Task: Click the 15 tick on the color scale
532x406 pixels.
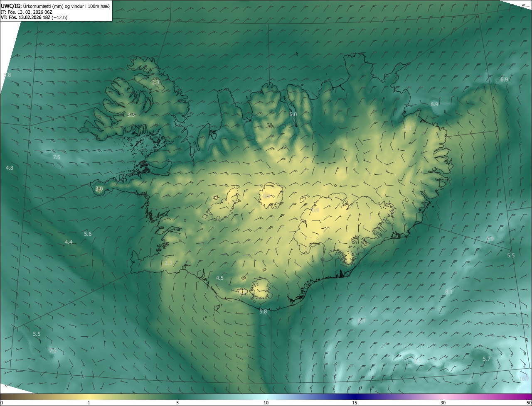Action: [355, 403]
